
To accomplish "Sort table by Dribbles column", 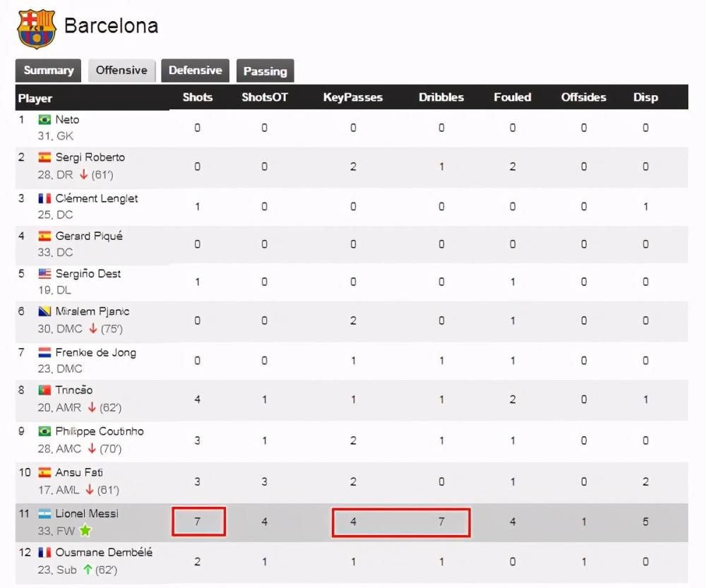I will [441, 97].
